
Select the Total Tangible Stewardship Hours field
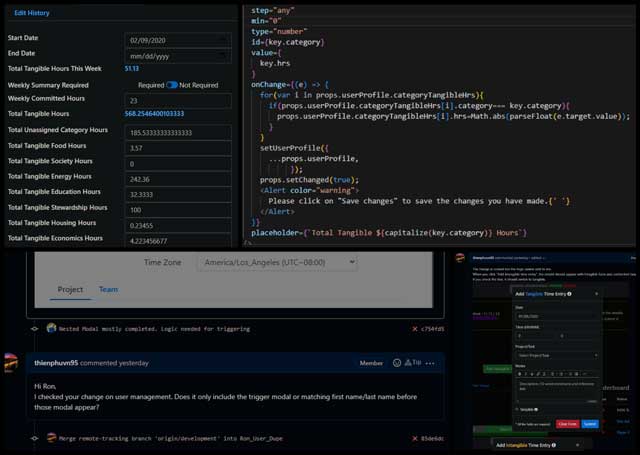(x=178, y=210)
